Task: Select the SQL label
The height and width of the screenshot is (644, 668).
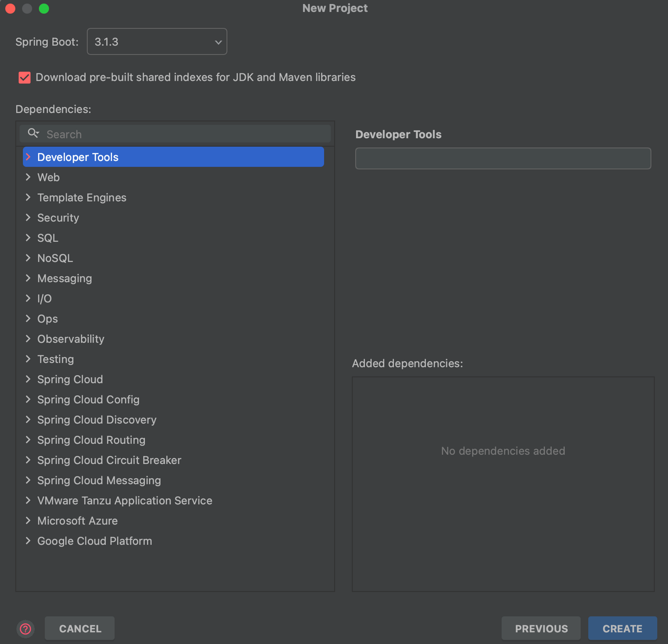Action: pos(48,238)
